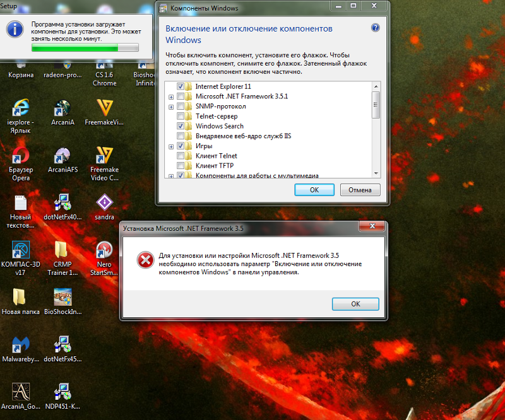
Task: Maximize the Компоненты Windows window
Action: point(353,6)
